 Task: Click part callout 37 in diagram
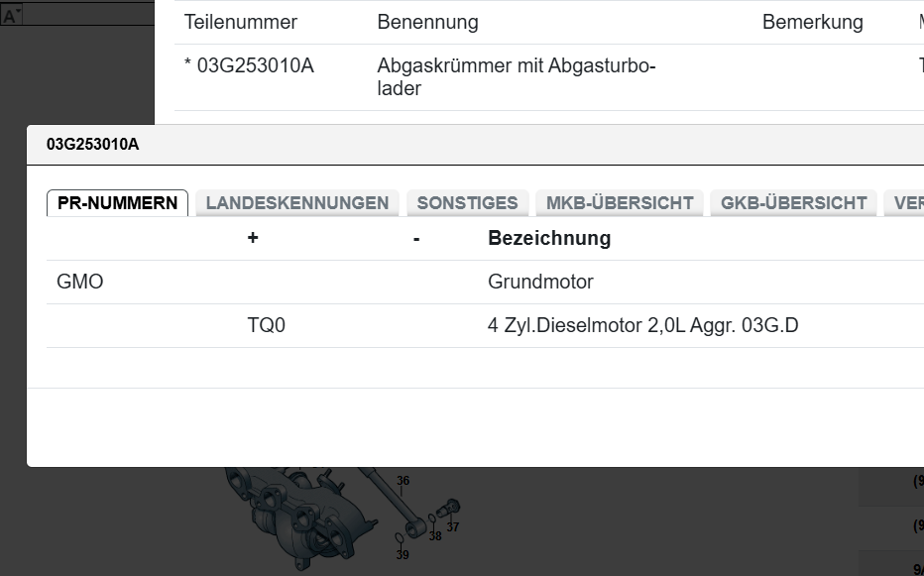tap(452, 527)
